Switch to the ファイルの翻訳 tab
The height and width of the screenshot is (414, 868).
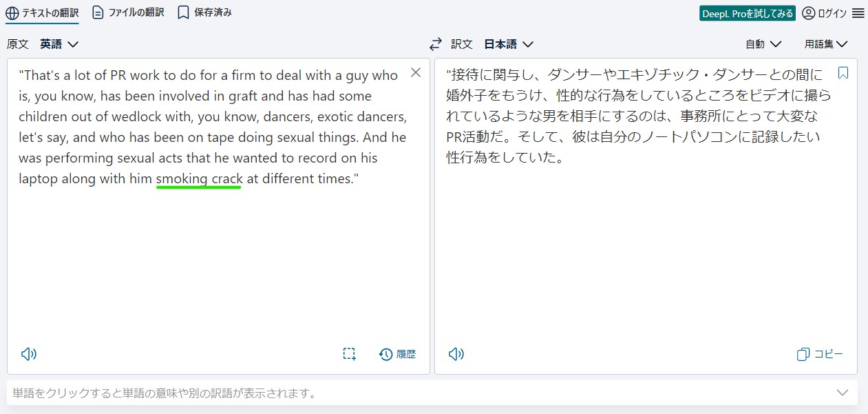128,12
